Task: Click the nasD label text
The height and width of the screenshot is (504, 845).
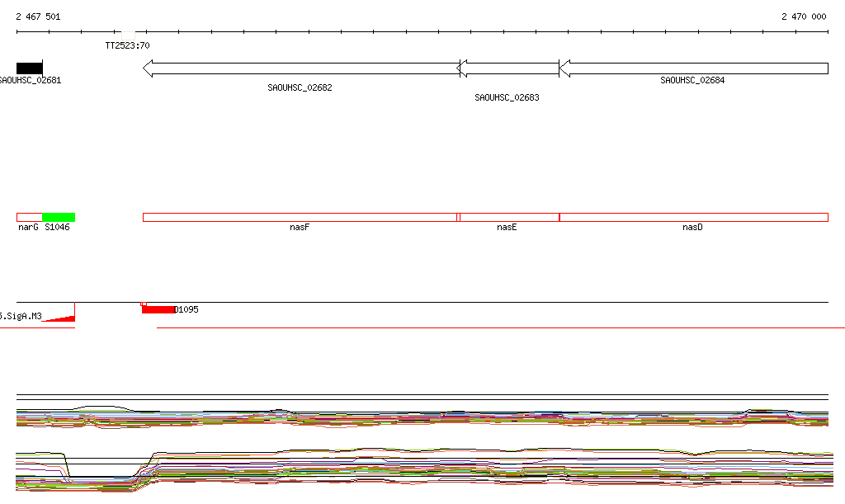Action: 692,227
